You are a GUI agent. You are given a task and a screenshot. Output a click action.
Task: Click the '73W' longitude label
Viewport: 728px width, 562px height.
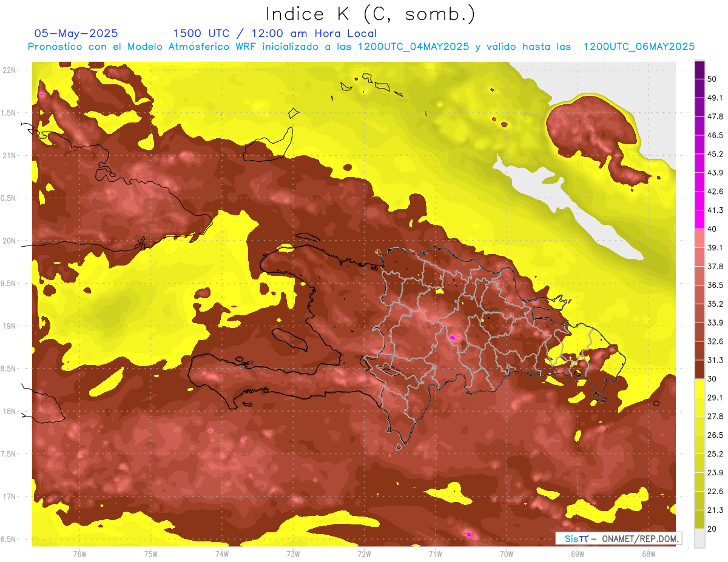click(292, 554)
